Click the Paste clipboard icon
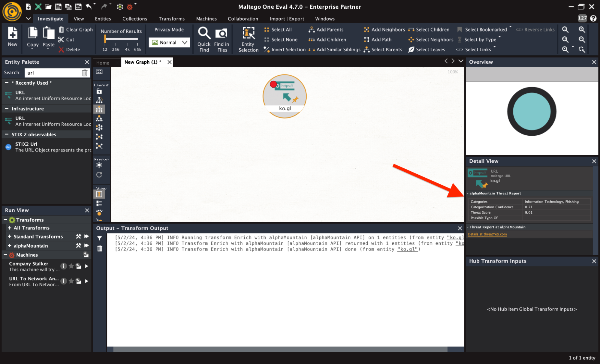The width and height of the screenshot is (600, 364). tap(48, 33)
